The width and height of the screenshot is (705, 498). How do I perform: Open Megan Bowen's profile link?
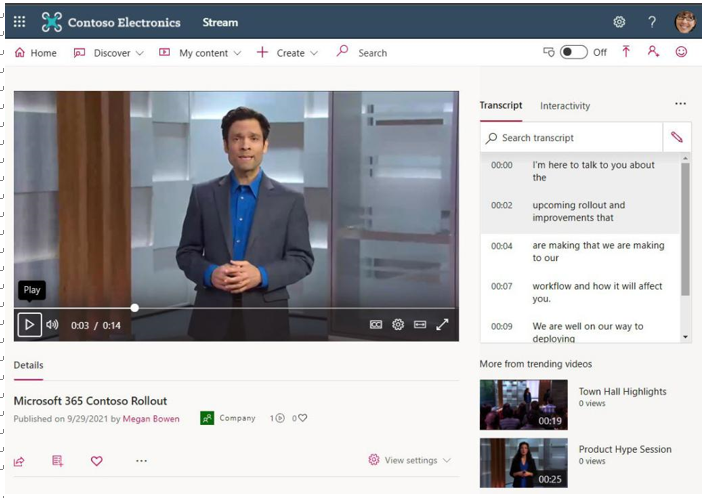tap(151, 419)
